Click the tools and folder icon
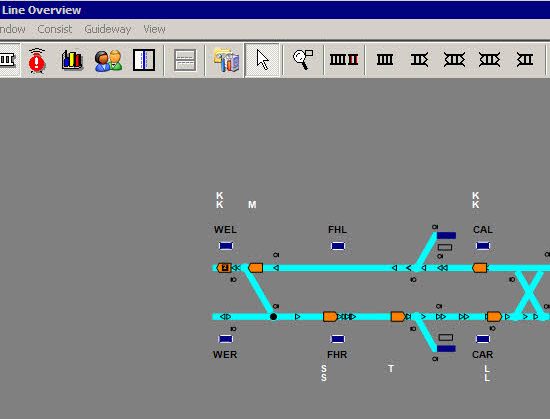The height and width of the screenshot is (419, 550). [x=226, y=60]
